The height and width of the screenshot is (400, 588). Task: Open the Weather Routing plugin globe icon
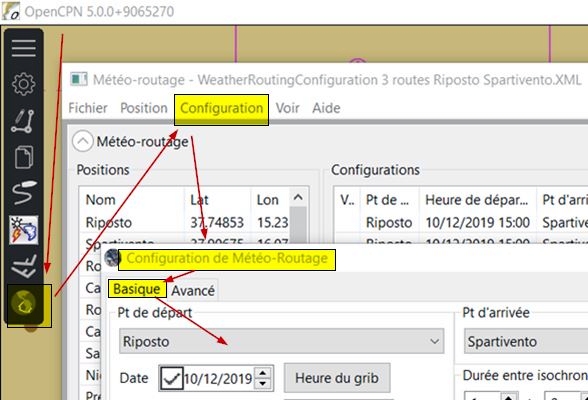(x=23, y=303)
